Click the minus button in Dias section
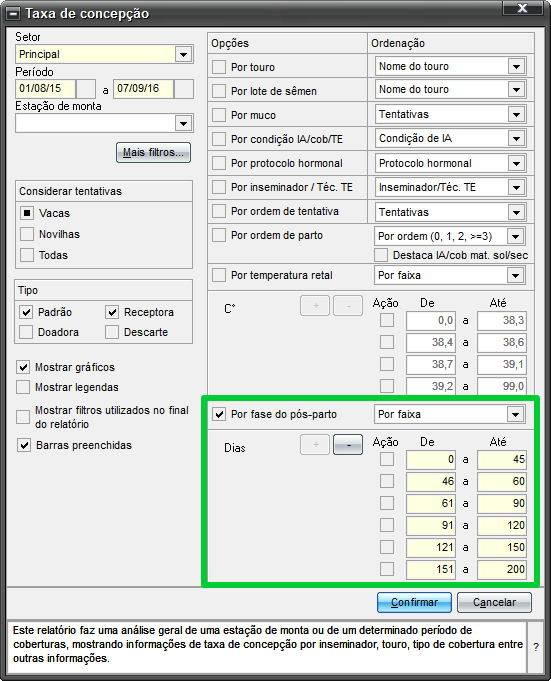This screenshot has height=681, width=551. [348, 445]
